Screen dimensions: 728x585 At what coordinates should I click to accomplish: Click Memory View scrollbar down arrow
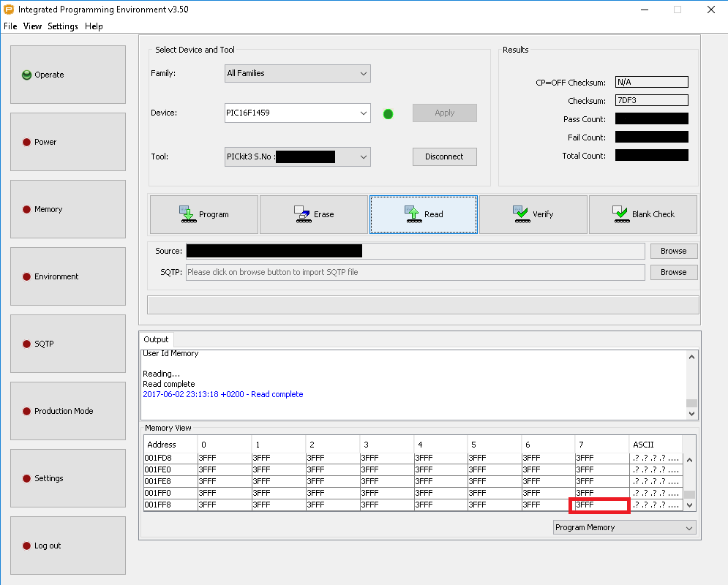click(x=689, y=505)
